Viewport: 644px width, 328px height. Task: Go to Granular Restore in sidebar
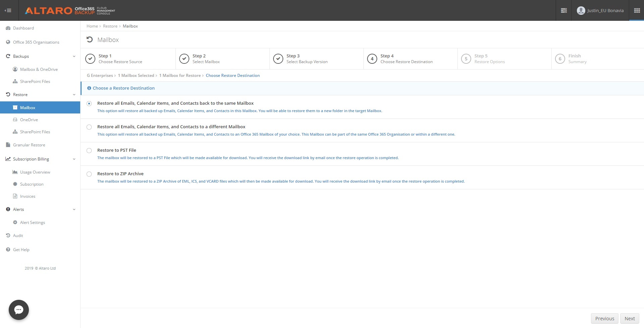pos(29,145)
